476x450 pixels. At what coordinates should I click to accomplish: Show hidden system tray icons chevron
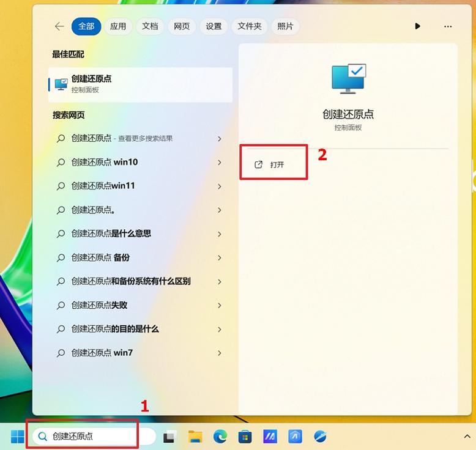[467, 437]
